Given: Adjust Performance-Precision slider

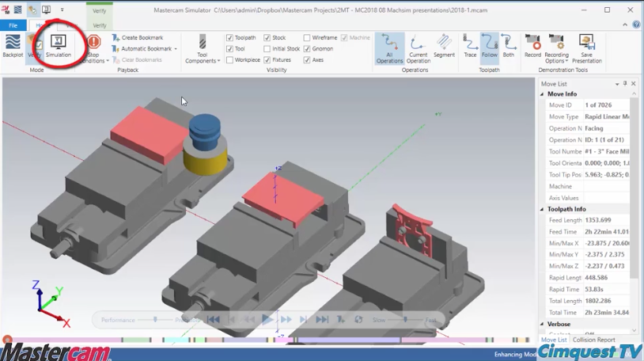Looking at the screenshot, I should 155,320.
